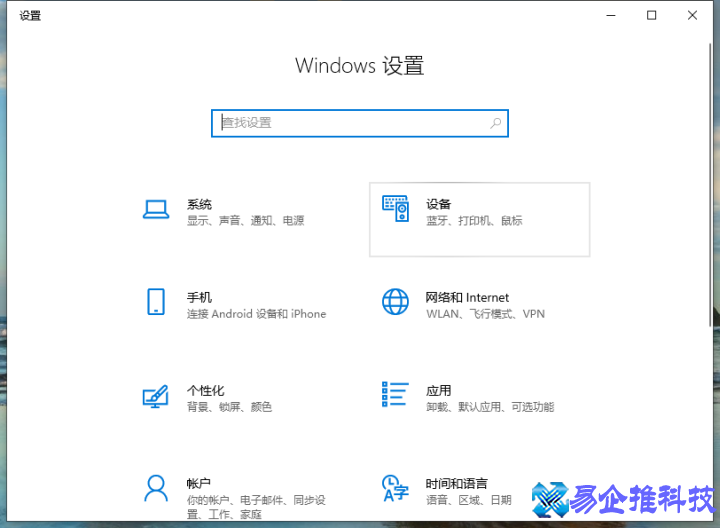Viewport: 720px width, 528px height.
Task: Open the Phone icon
Action: click(x=156, y=302)
